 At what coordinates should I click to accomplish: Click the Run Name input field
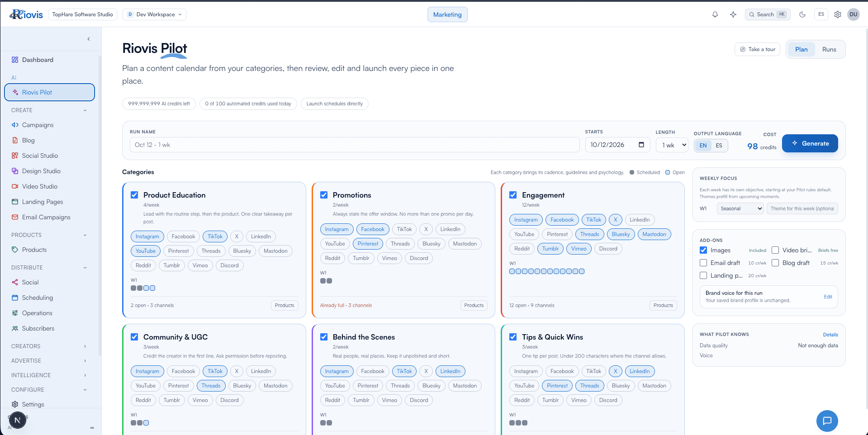[355, 145]
